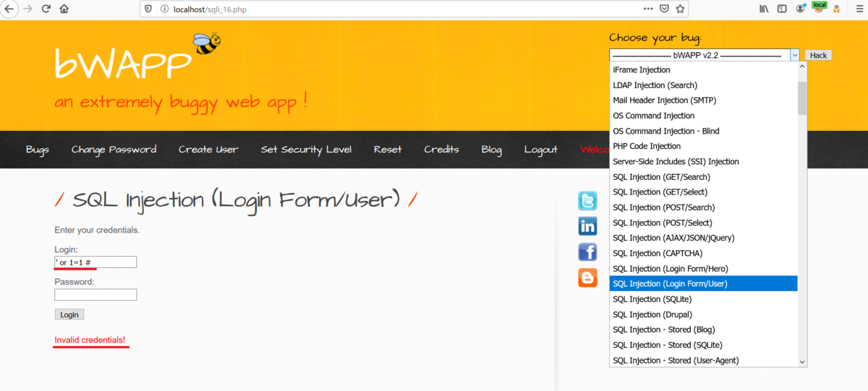Click the Password input field
Viewport: 868px width, 391px height.
pyautogui.click(x=95, y=295)
